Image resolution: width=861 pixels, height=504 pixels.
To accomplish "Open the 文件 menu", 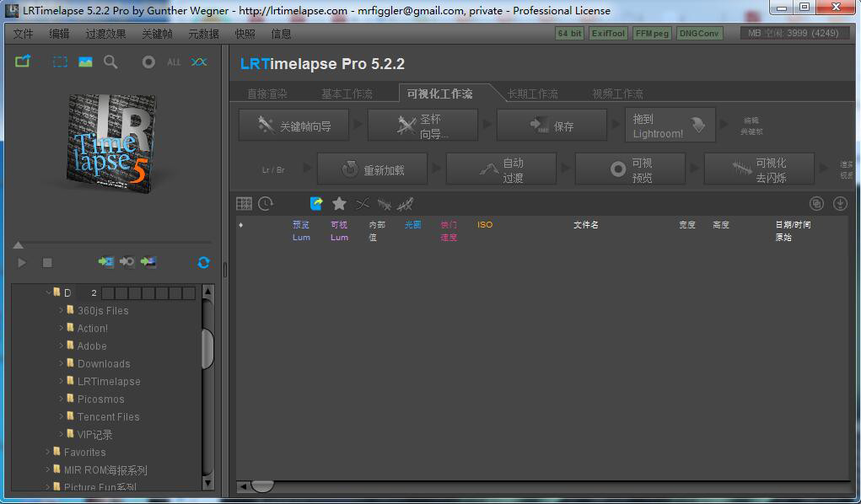I will [x=23, y=34].
